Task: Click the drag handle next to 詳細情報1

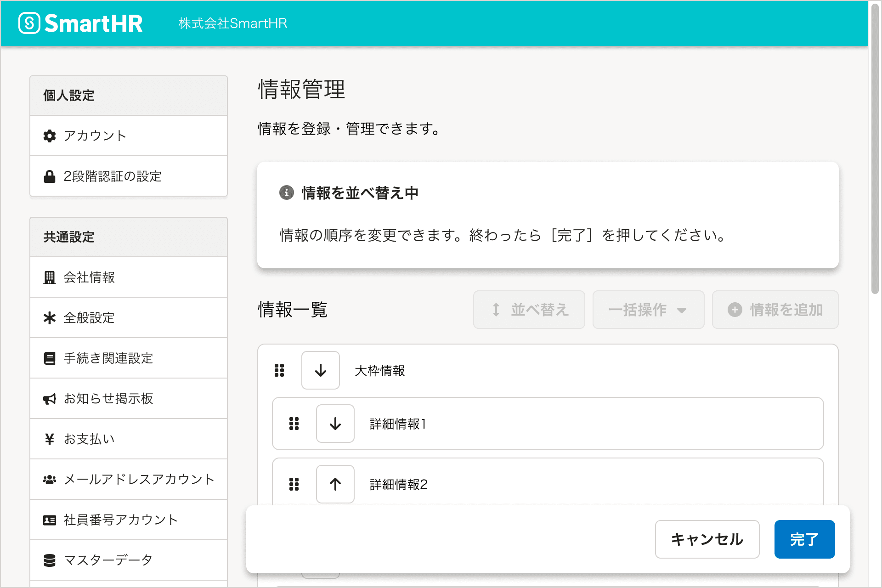Action: coord(294,424)
